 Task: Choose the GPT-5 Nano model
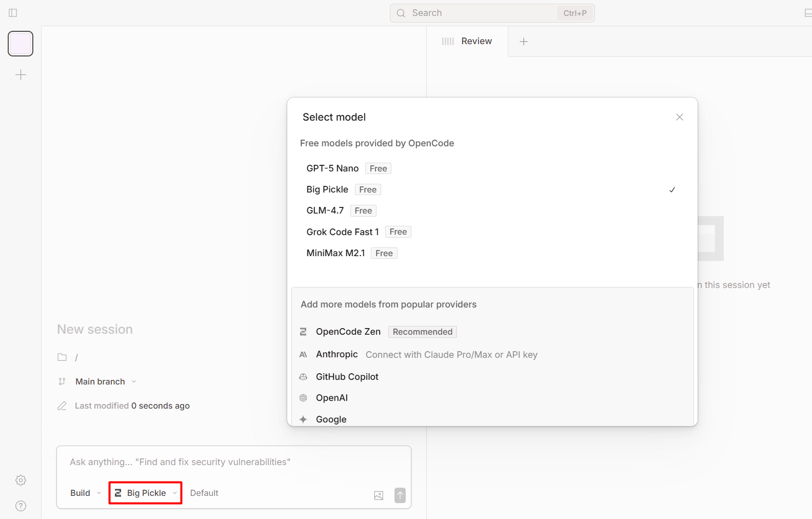click(x=332, y=168)
